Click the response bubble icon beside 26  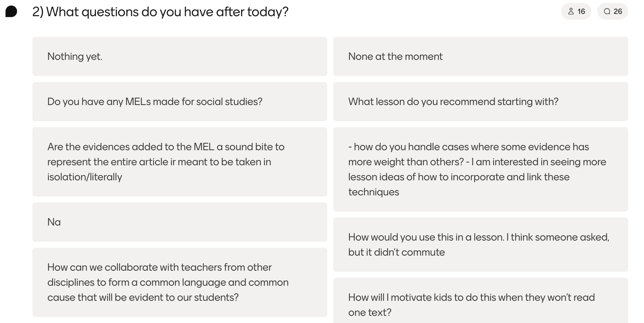tap(607, 12)
